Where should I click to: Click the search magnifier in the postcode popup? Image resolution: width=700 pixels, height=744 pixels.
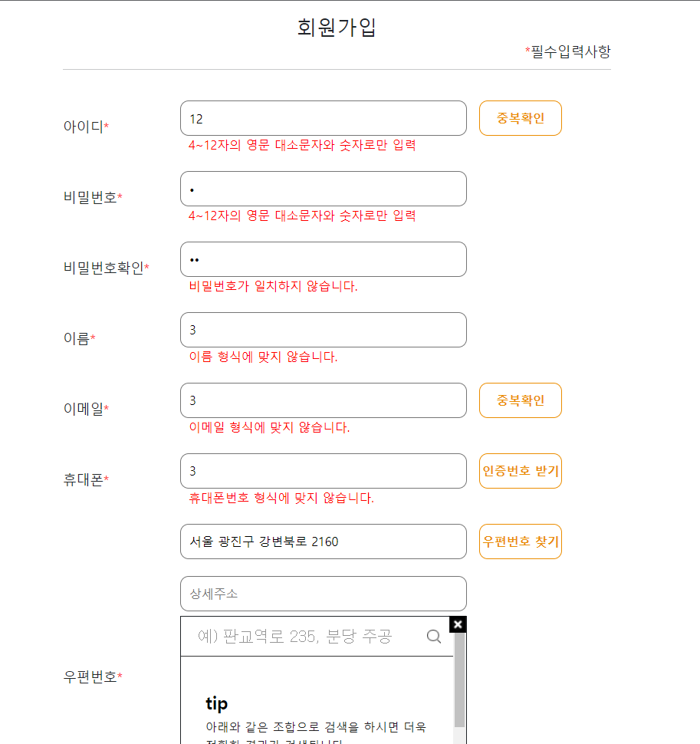434,636
